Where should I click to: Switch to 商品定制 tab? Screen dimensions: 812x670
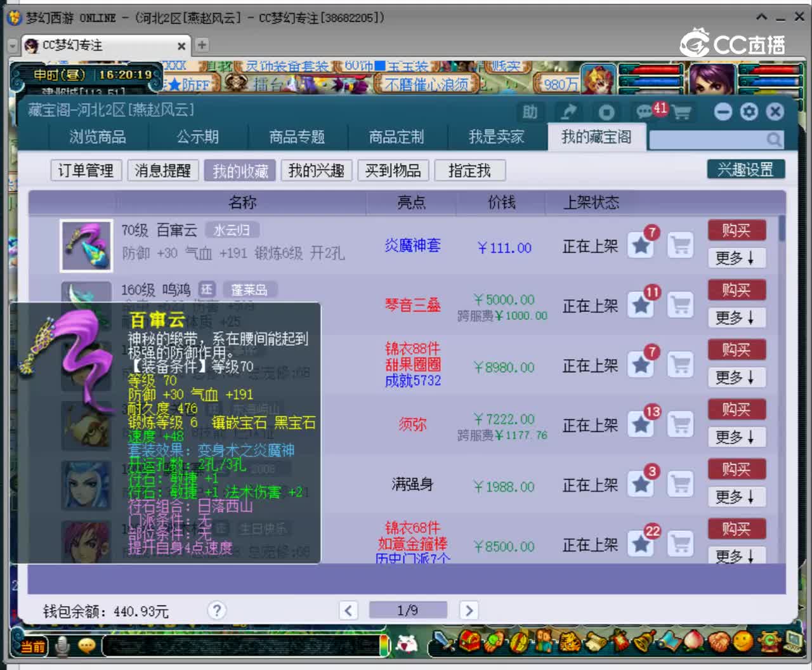[396, 136]
